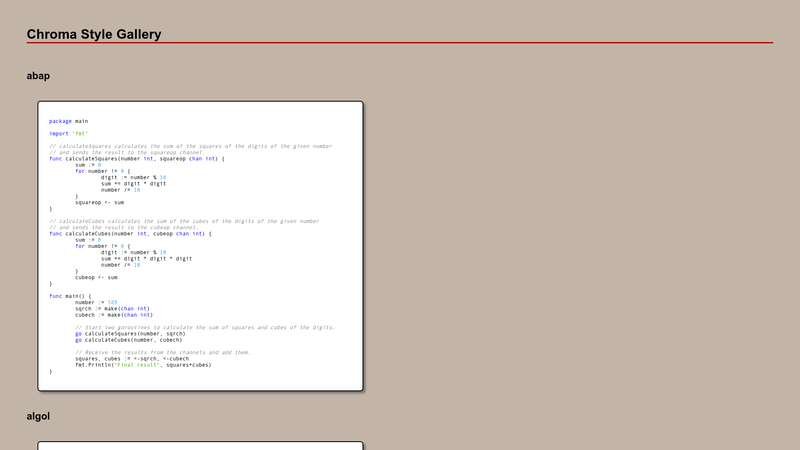
Task: Click the 'sqrch := make(chan int)' line
Action: [x=113, y=309]
